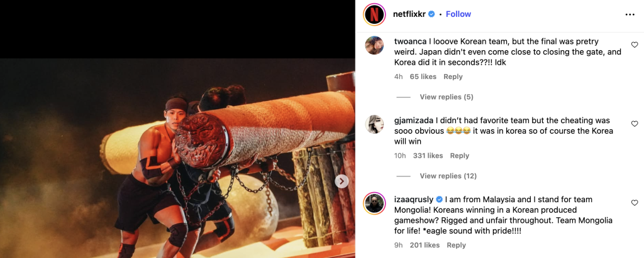Like twoanca's comment with the heart
Image resolution: width=644 pixels, height=258 pixels.
(x=635, y=45)
